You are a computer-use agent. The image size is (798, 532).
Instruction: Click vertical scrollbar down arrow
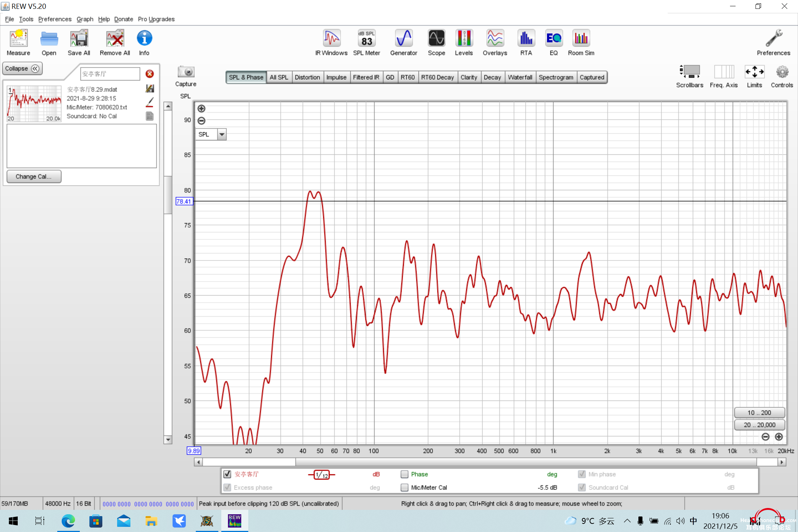[168, 440]
